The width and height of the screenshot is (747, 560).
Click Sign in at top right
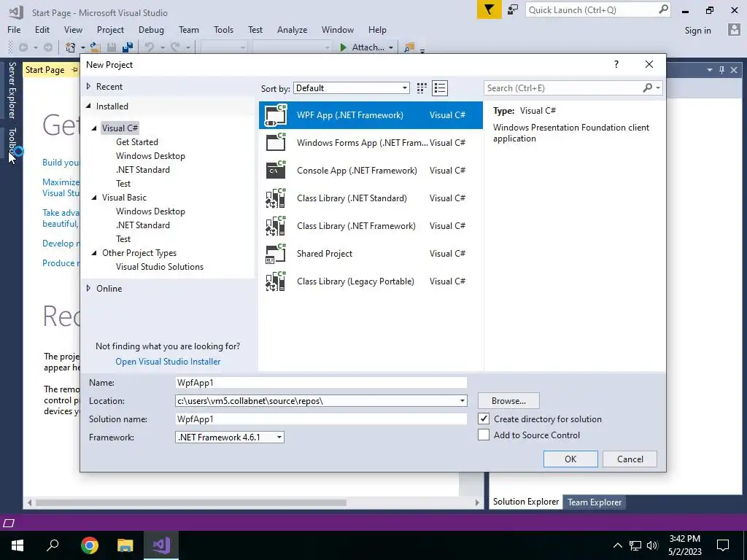[697, 30]
